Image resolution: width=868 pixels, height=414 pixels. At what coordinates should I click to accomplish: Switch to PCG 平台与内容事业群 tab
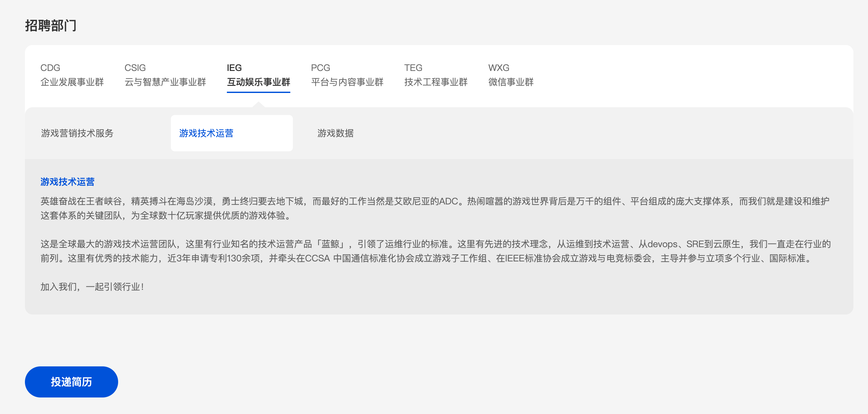coord(347,75)
